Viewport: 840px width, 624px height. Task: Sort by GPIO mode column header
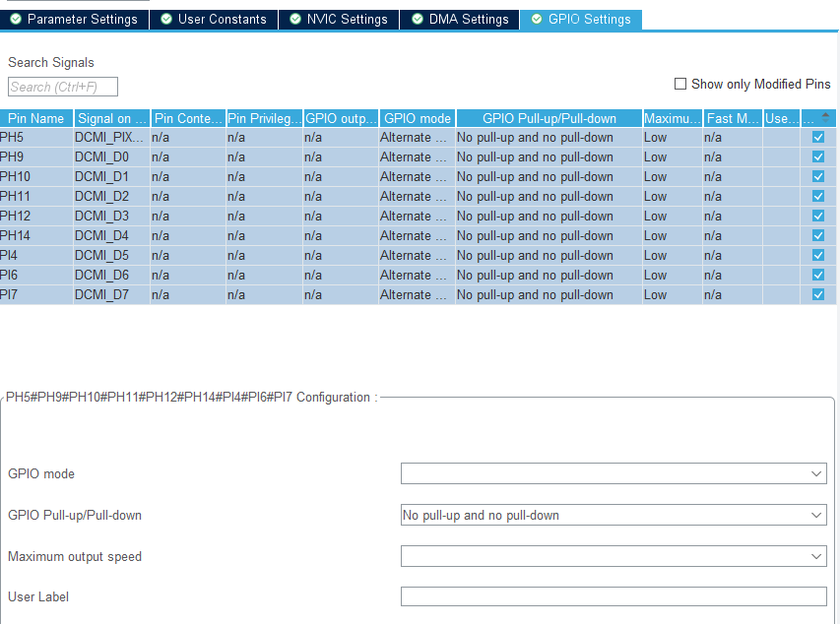click(x=417, y=118)
